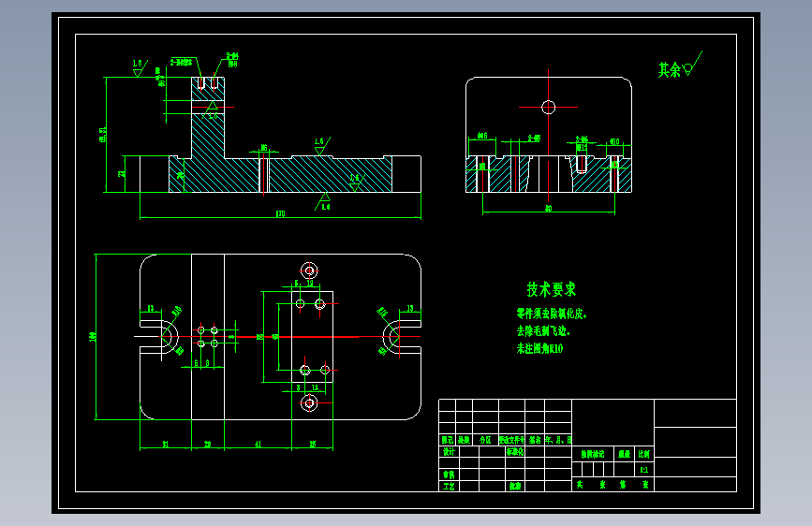Click the 签名 title block cell
Viewport: 812px width, 526px height.
point(535,440)
